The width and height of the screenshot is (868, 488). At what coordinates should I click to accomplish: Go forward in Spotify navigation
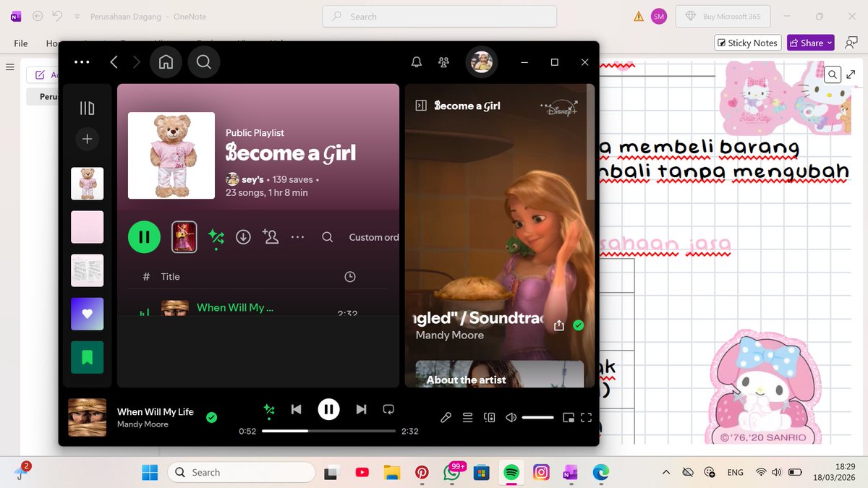pyautogui.click(x=137, y=62)
